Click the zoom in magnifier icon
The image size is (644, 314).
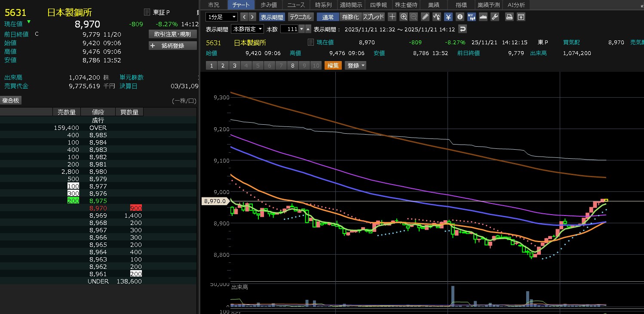(403, 17)
